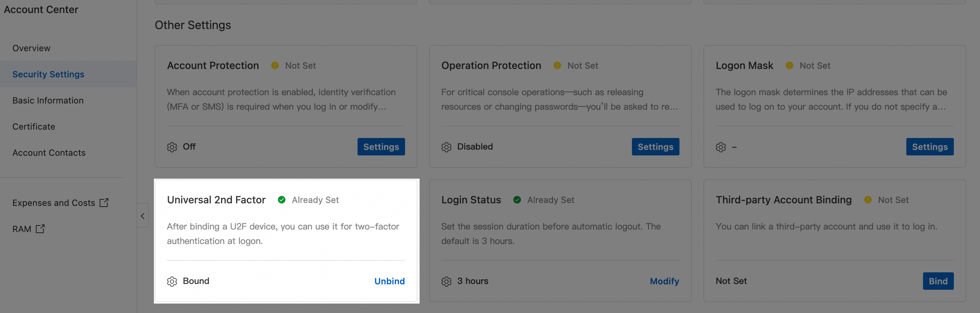Viewport: 980px width, 313px height.
Task: Click gear icon next to 3 hours
Action: (x=446, y=281)
